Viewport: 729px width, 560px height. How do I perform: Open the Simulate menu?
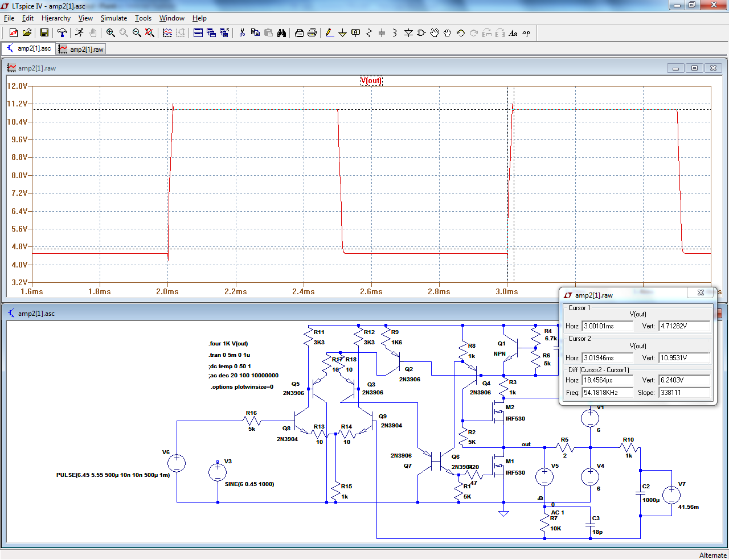coord(114,18)
